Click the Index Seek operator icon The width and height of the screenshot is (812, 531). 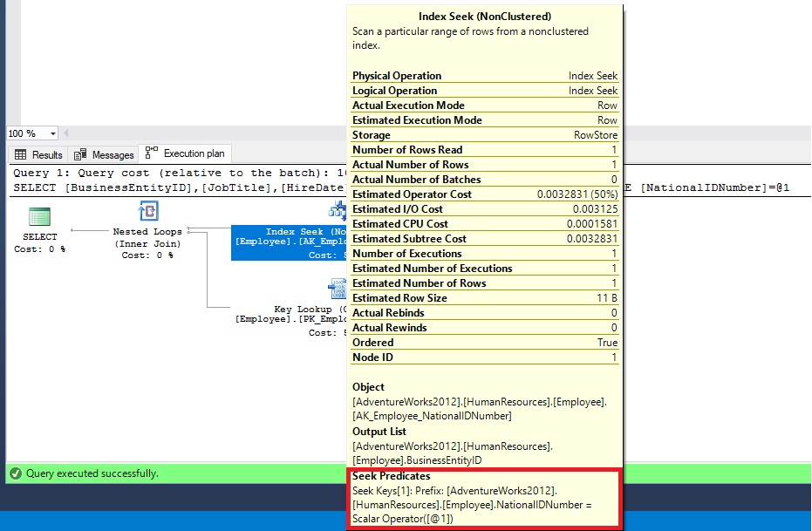click(337, 210)
